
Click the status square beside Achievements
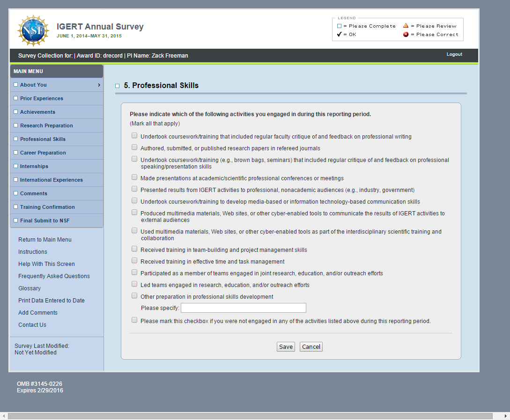[x=16, y=112]
